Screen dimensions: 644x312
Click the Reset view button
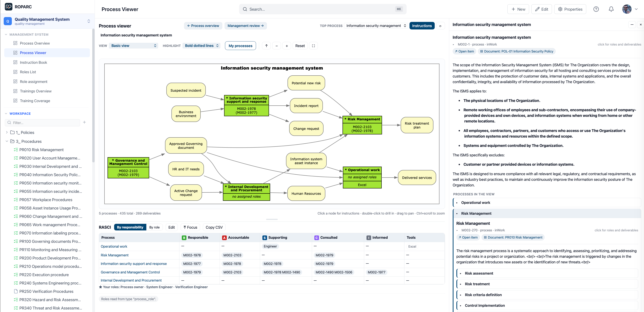click(300, 46)
